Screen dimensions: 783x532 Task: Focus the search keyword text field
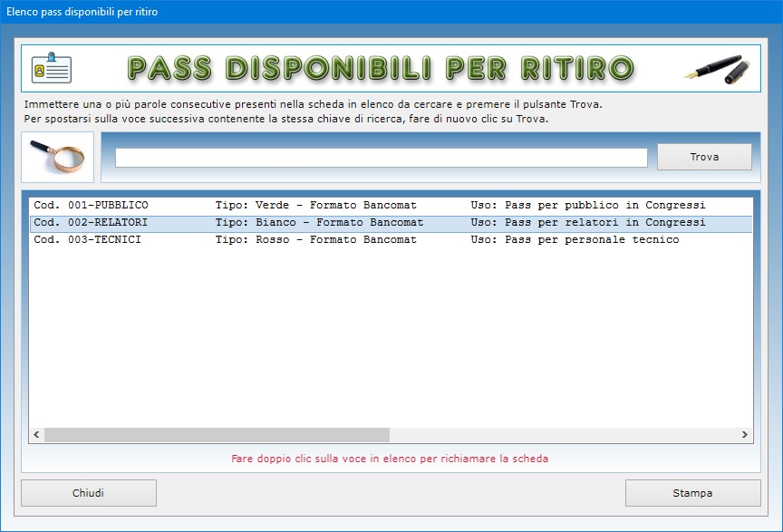[381, 158]
